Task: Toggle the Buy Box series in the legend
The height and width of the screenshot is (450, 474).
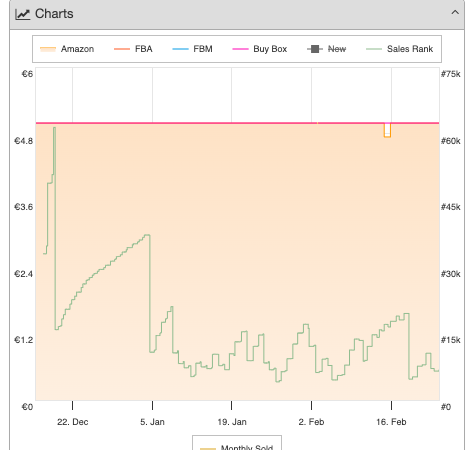Action: point(260,49)
